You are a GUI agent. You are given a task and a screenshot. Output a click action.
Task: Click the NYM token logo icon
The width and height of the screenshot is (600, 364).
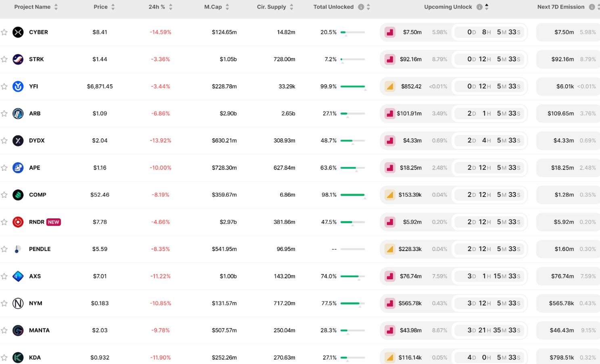[18, 303]
